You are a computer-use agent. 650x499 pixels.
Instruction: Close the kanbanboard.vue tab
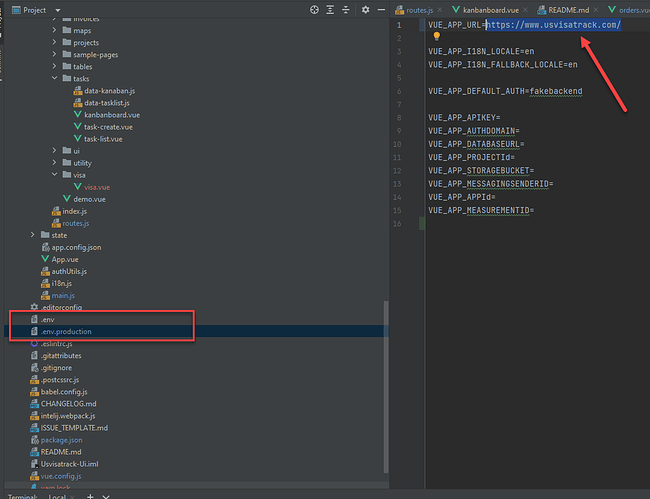coord(525,10)
